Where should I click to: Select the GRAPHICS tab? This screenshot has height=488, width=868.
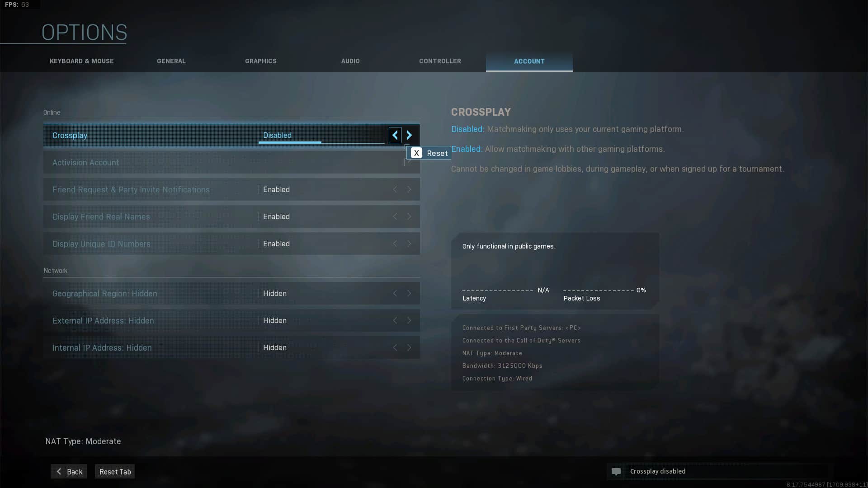[x=260, y=61]
